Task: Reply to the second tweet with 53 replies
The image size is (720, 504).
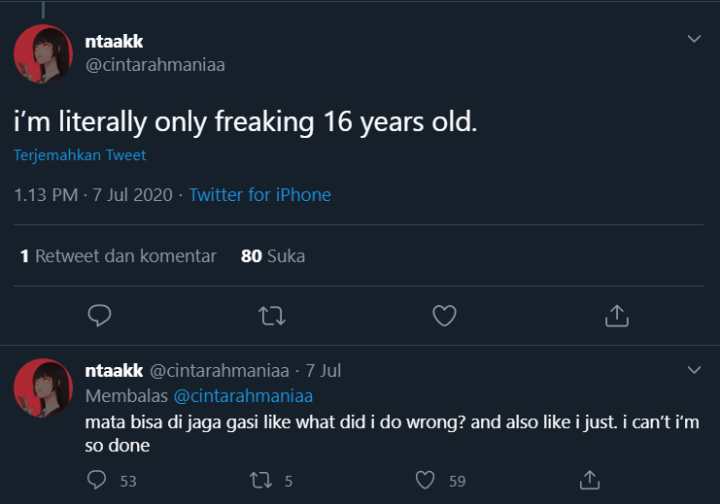Action: pos(97,480)
